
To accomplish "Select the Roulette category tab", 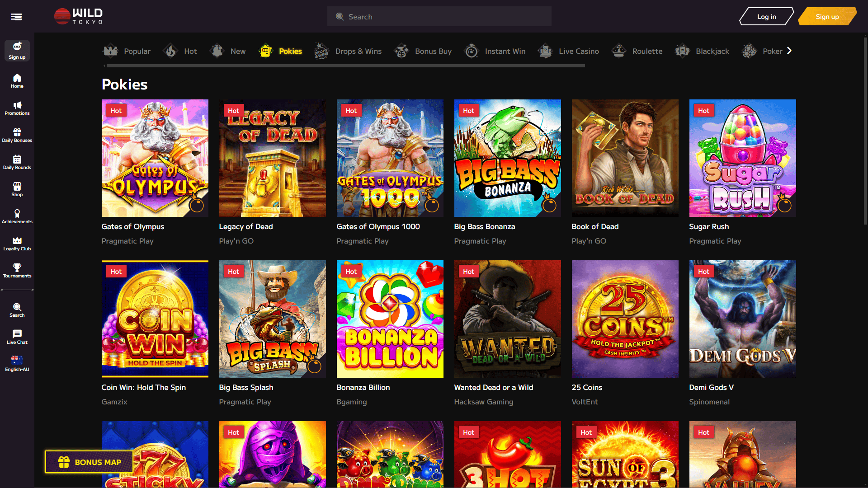I will [x=637, y=51].
